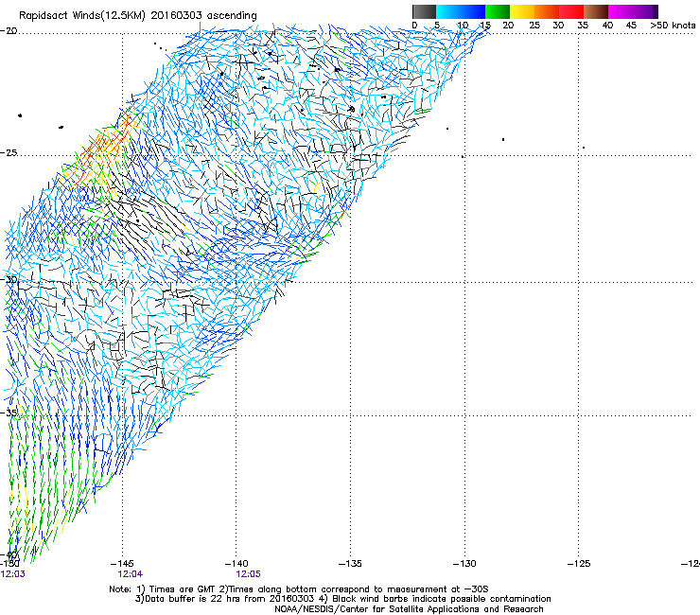Click the '-140' longitude axis label
This screenshot has height=615, width=700.
(x=236, y=564)
